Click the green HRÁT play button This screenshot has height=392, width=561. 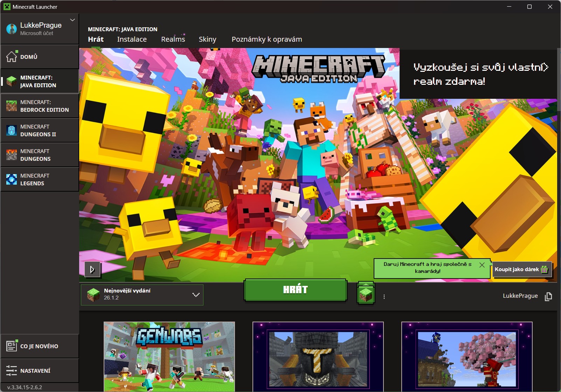pos(296,290)
